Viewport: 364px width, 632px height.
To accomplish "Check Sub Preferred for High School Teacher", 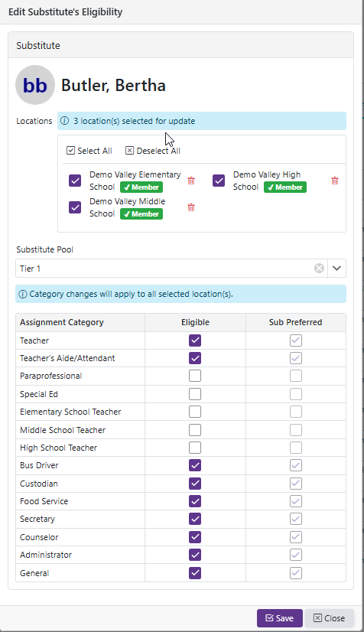I will [295, 448].
